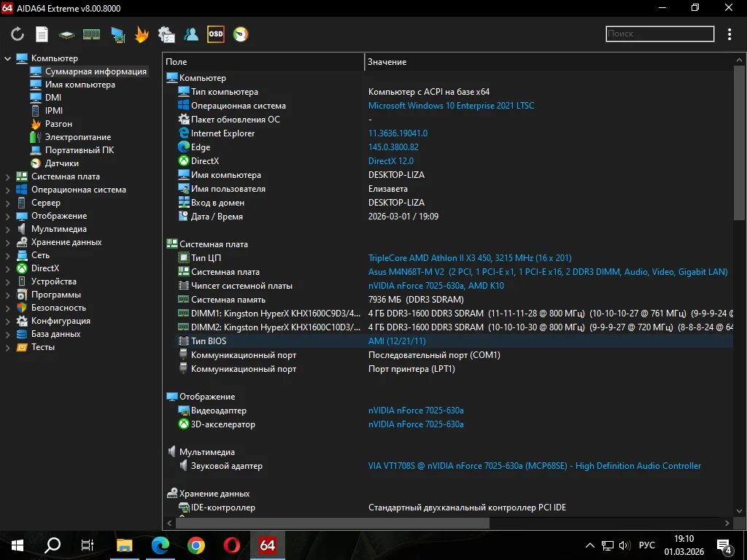Open the users icon in toolbar

(191, 34)
